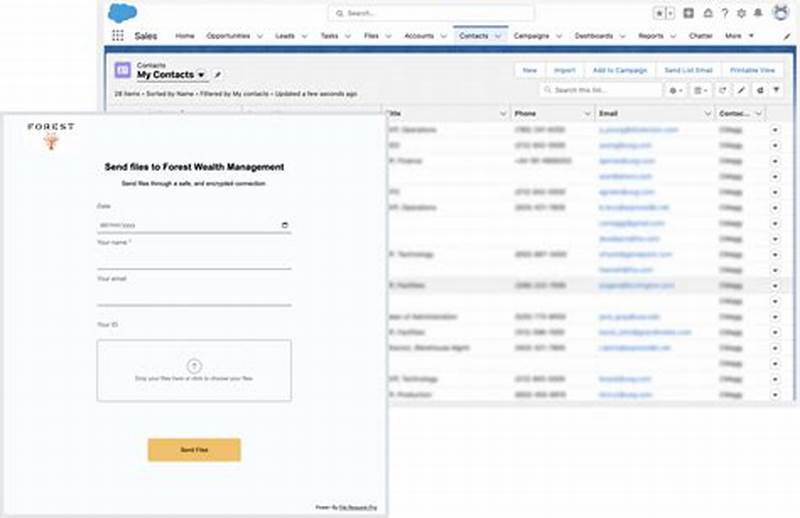This screenshot has height=518, width=800.
Task: Click the Your email input field
Action: pos(194,295)
